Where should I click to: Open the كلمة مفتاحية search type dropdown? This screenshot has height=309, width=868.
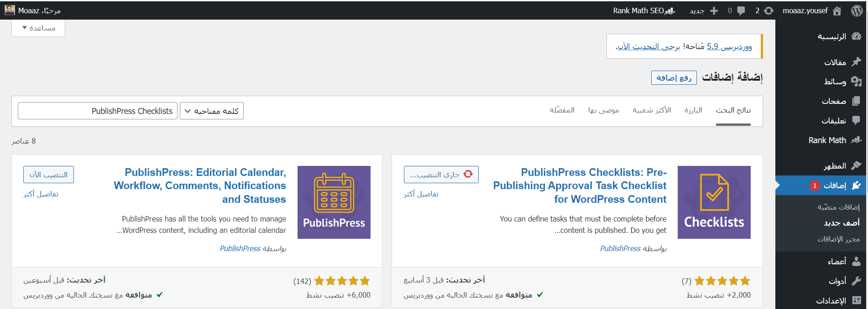[x=212, y=111]
